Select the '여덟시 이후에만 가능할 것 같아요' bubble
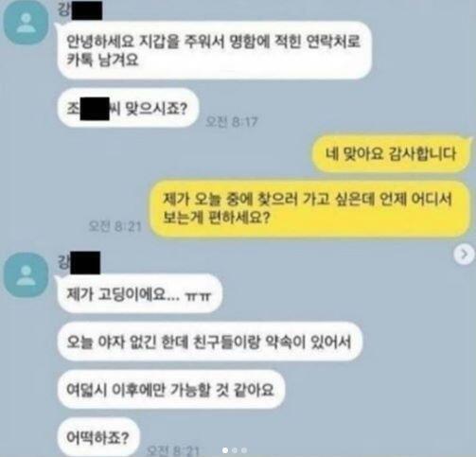Viewport: 476px width, 457px height. (x=171, y=390)
